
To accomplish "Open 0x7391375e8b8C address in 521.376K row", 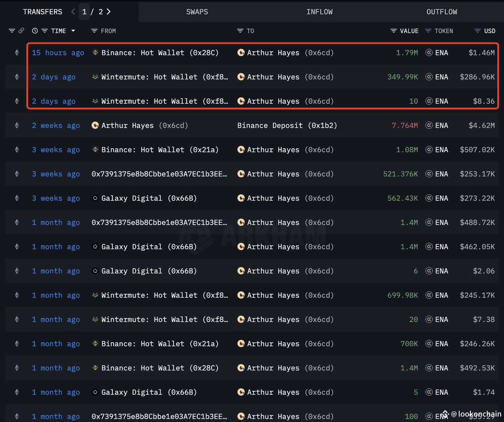I will click(x=160, y=174).
